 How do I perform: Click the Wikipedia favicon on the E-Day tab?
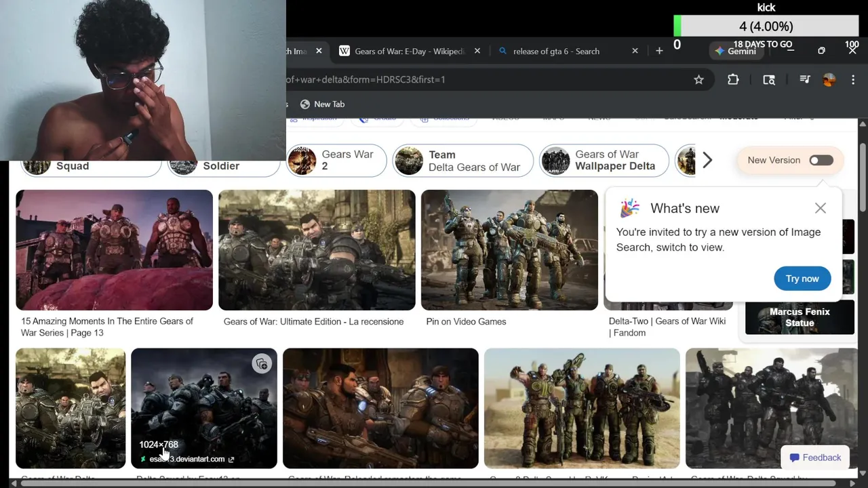(x=344, y=51)
